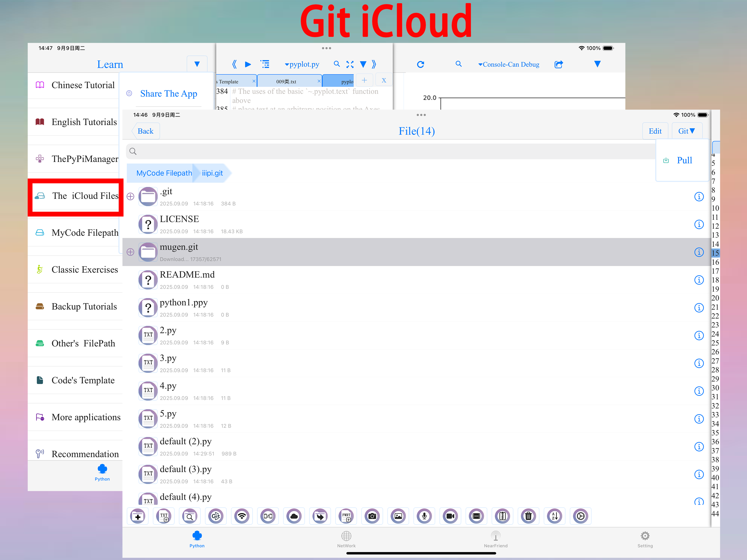Open the console's far-right triangle menu
The height and width of the screenshot is (560, 747).
coord(597,64)
